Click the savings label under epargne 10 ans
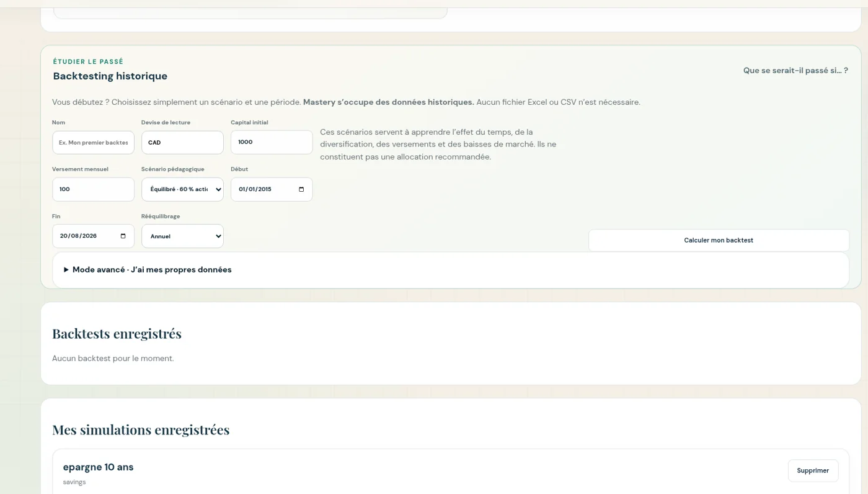868x494 pixels. 74,482
